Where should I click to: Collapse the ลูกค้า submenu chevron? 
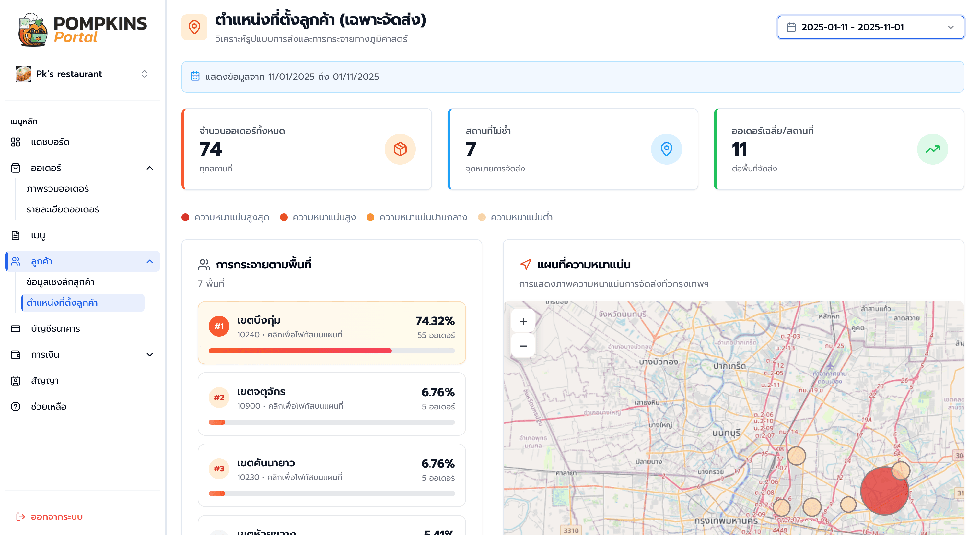149,261
